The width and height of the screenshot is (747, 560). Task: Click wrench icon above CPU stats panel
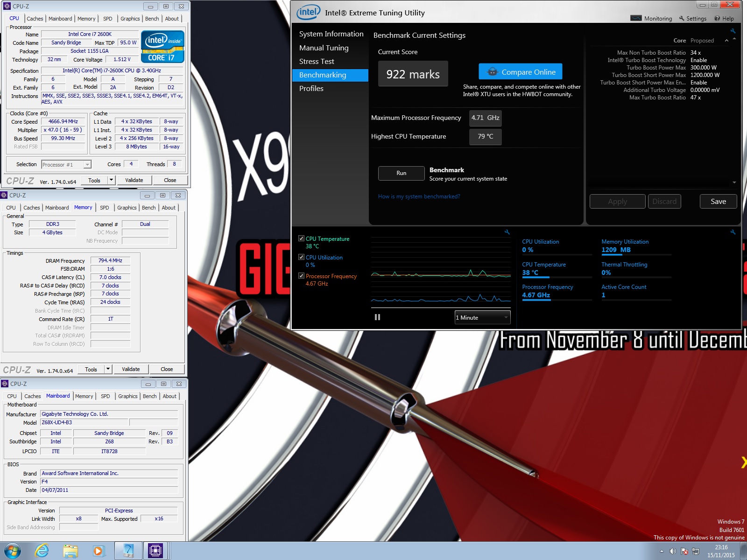click(733, 232)
